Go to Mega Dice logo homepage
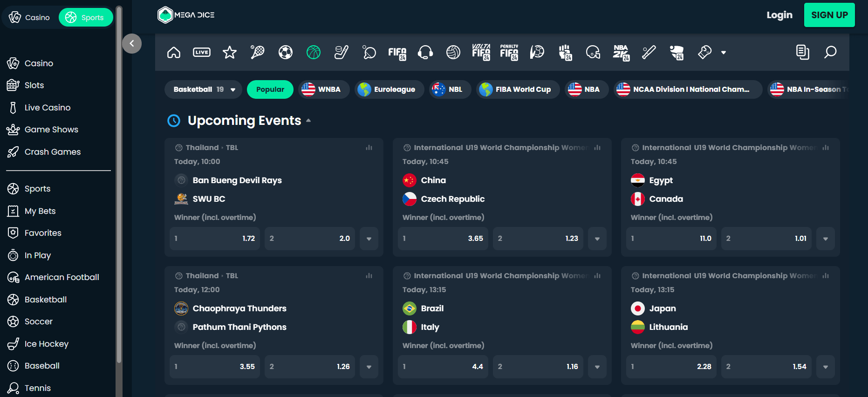 tap(186, 15)
